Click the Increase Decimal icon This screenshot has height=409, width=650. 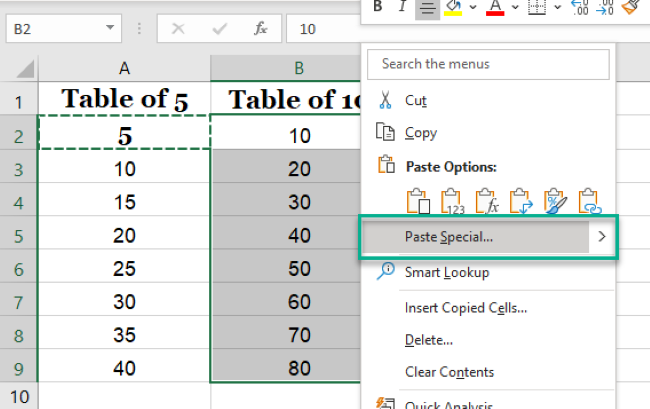580,8
